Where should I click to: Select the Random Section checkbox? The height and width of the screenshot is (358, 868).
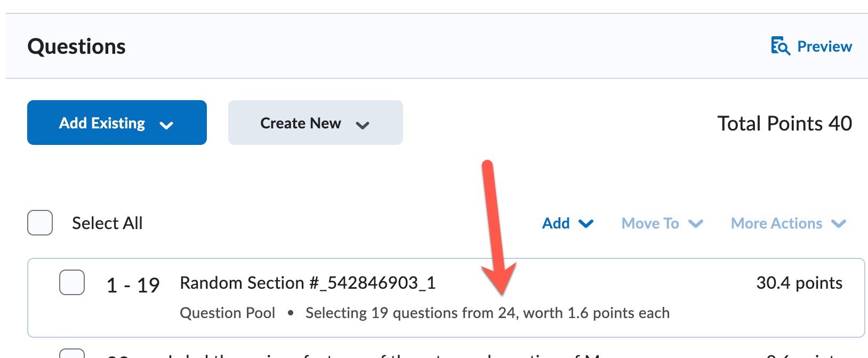tap(72, 283)
